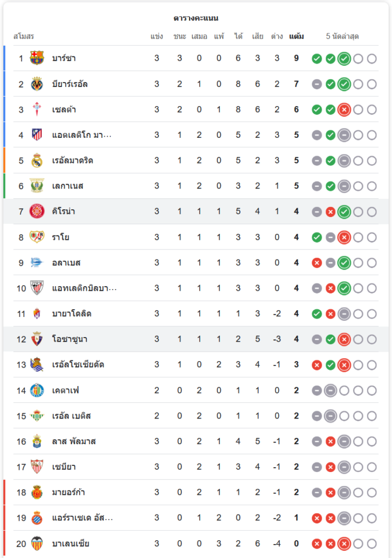Click the Real Madrid crest icon
The height and width of the screenshot is (558, 392).
(37, 161)
